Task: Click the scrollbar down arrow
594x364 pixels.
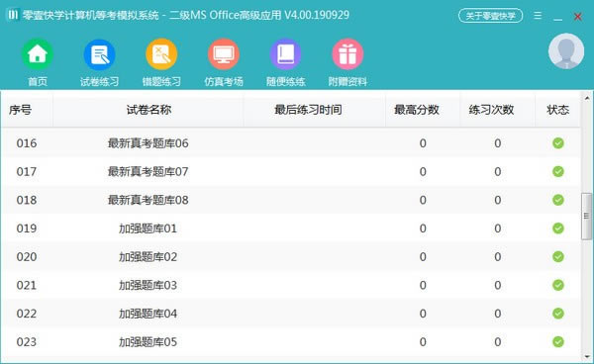Action: coord(587,356)
